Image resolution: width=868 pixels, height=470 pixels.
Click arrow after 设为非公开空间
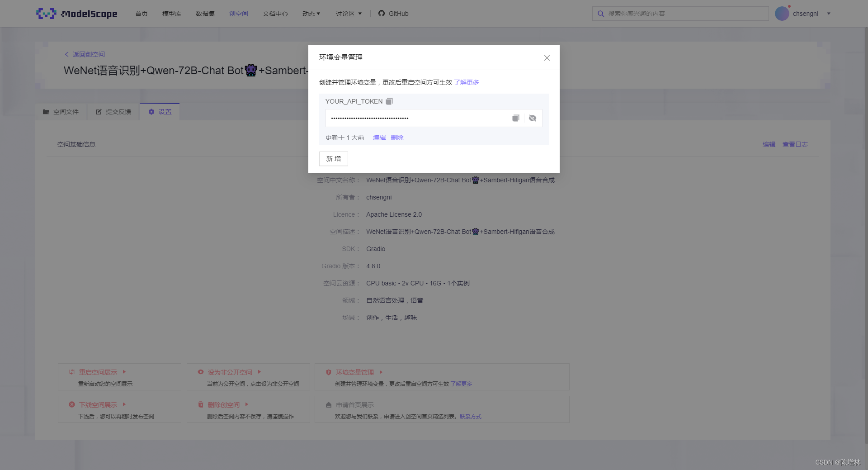(x=259, y=372)
